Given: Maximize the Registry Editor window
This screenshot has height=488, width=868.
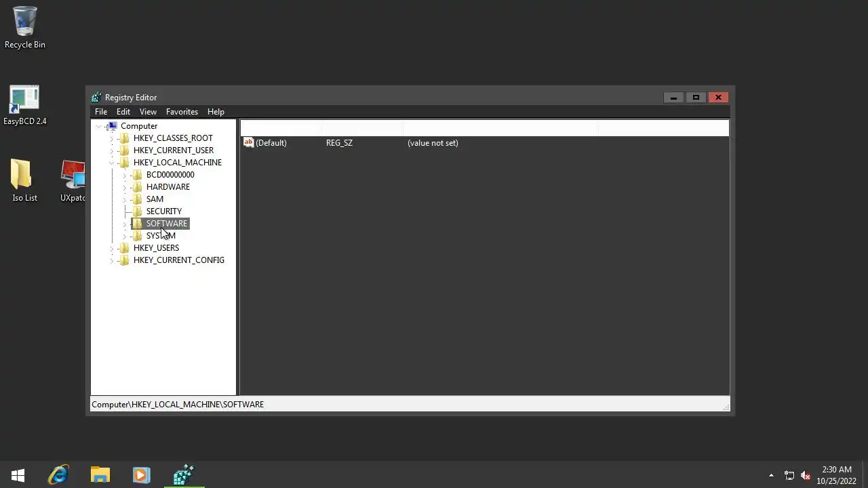Looking at the screenshot, I should [696, 98].
